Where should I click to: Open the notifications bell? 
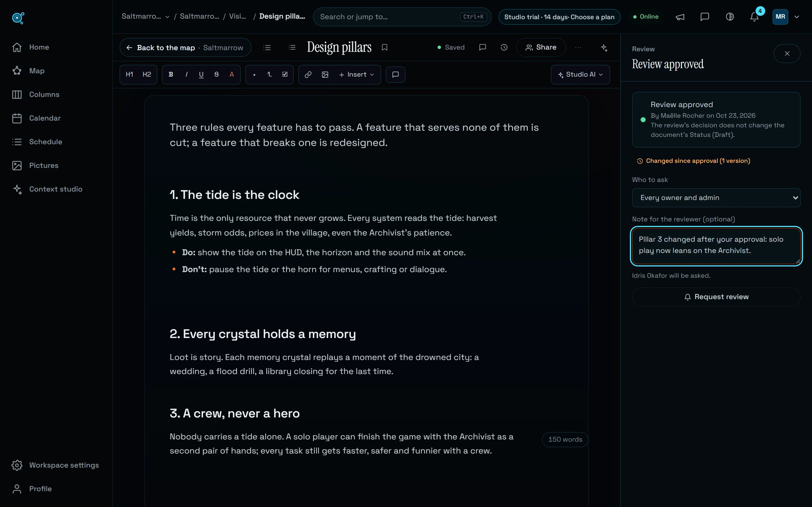pos(754,17)
